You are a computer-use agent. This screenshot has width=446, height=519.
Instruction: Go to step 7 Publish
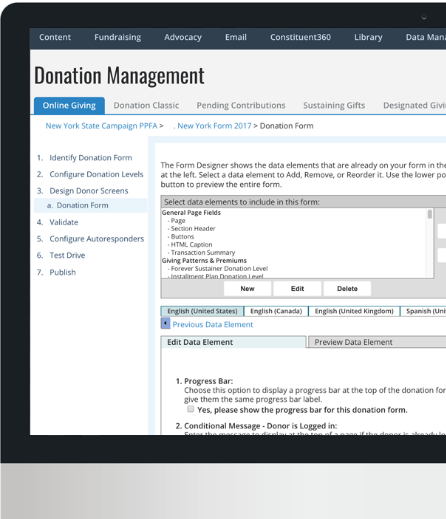point(62,272)
